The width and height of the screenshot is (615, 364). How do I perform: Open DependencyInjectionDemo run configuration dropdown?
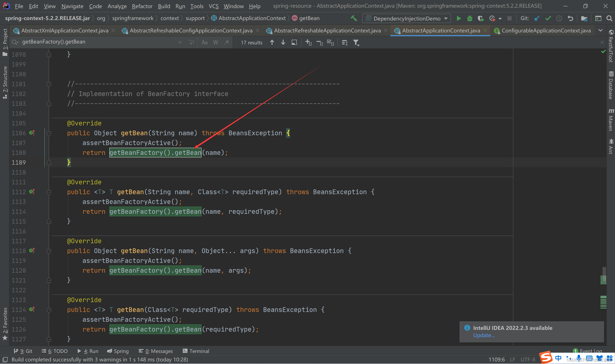tap(407, 18)
